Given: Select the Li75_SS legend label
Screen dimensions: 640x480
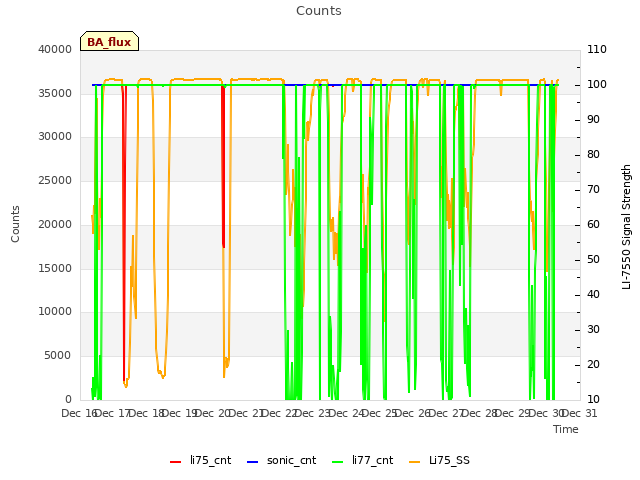Looking at the screenshot, I should coord(449,460).
